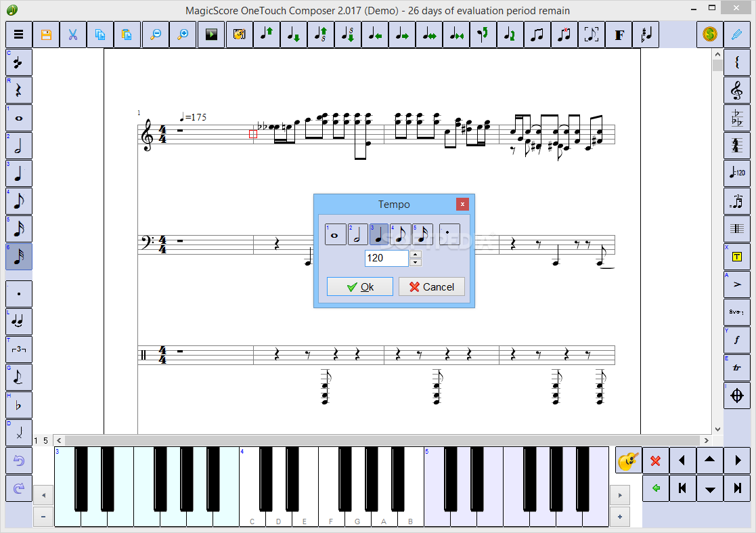The height and width of the screenshot is (533, 756).
Task: Click the blue pencil edit icon
Action: click(x=737, y=35)
